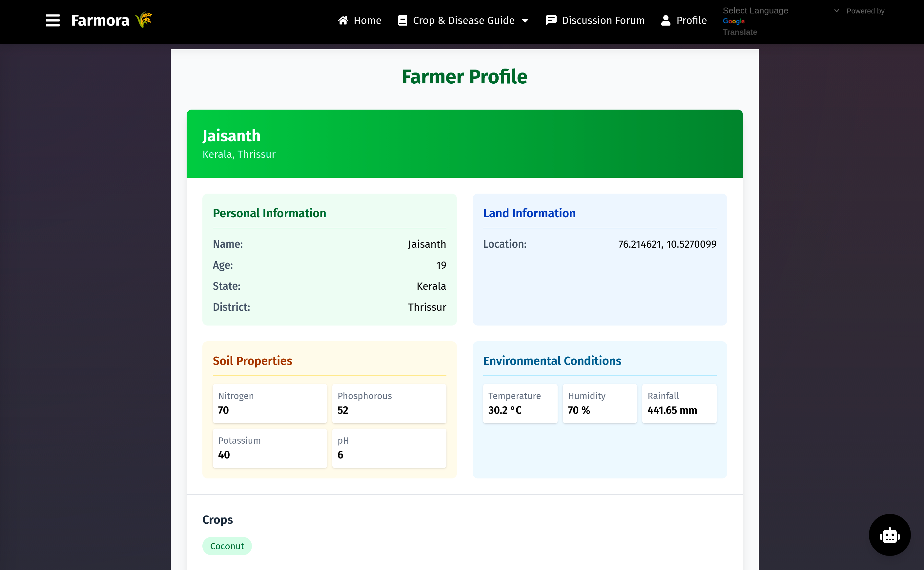The width and height of the screenshot is (924, 570).
Task: Click the language selector chevron
Action: (836, 11)
